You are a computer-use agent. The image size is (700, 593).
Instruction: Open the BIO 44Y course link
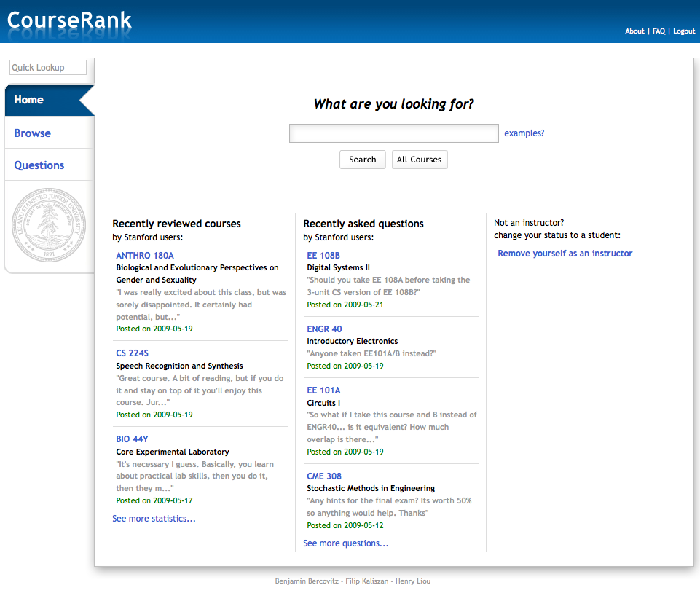(x=132, y=439)
